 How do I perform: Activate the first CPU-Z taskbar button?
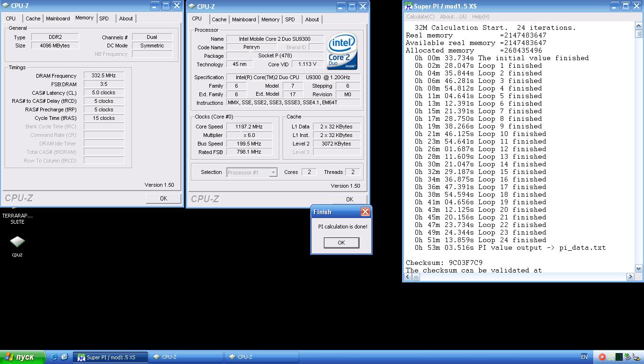coord(186,357)
